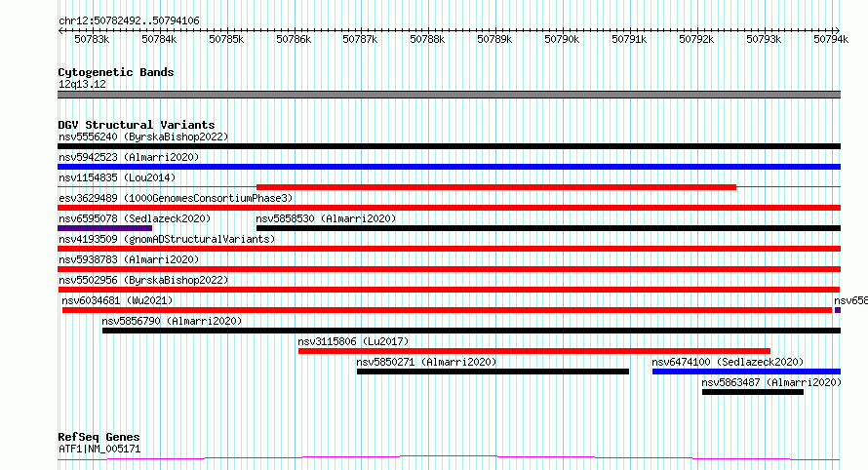Click the DGV Structural Variants track title
Viewport: 868px width, 470px height.
137,125
